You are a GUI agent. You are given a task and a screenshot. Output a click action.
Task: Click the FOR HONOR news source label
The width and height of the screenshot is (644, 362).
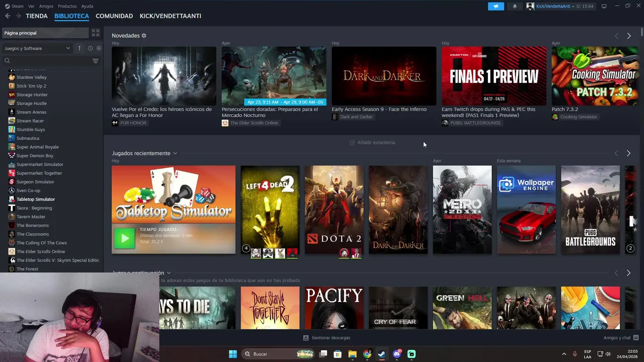point(133,123)
